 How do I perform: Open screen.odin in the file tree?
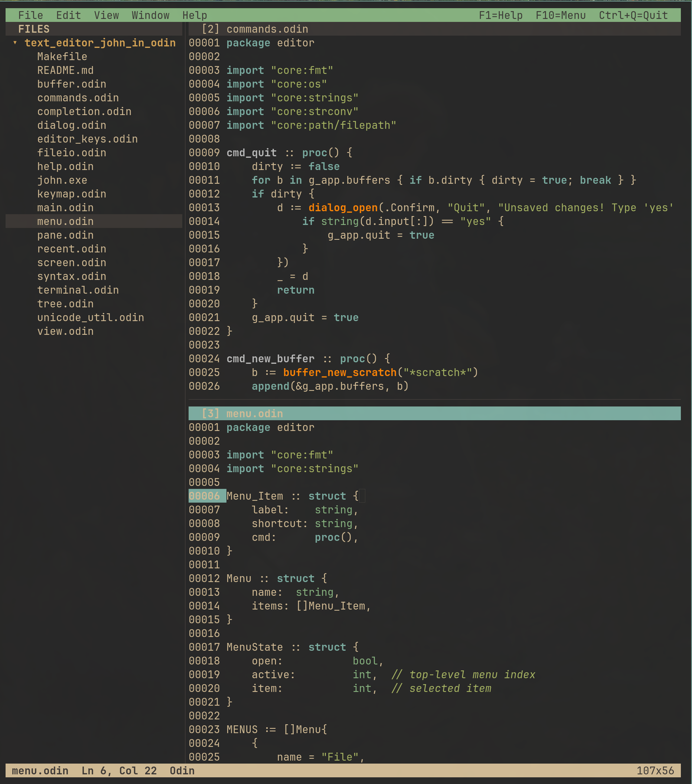[x=72, y=263]
